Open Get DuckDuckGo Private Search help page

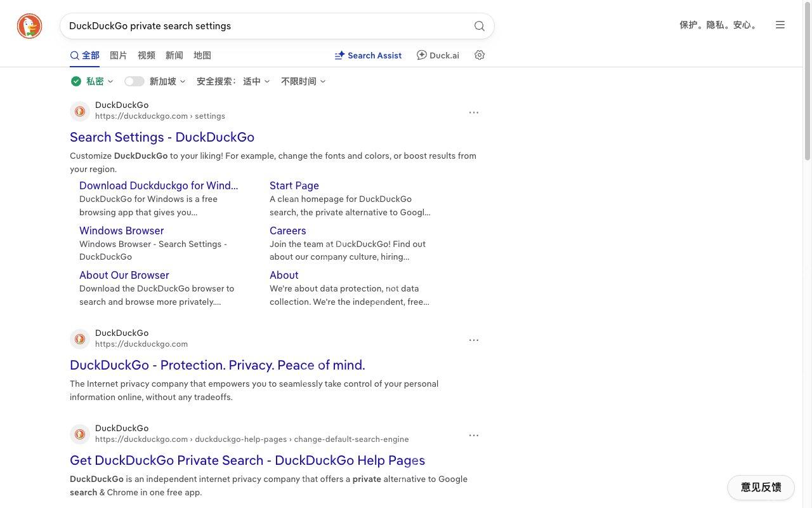tap(247, 460)
